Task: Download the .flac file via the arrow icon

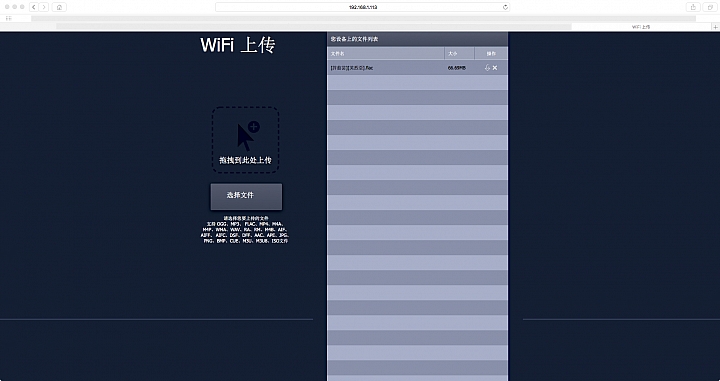Action: [487, 68]
